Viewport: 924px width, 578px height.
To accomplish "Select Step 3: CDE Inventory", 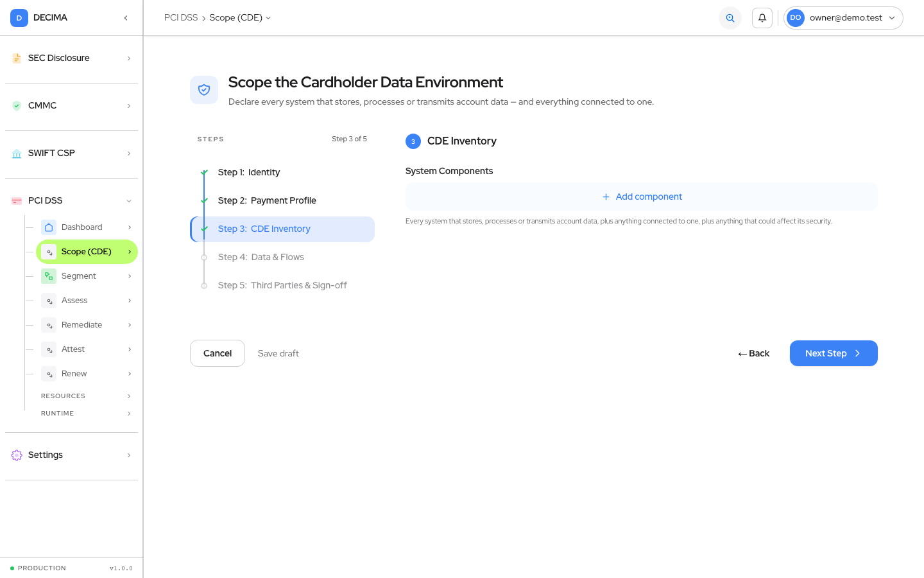I will pos(282,229).
